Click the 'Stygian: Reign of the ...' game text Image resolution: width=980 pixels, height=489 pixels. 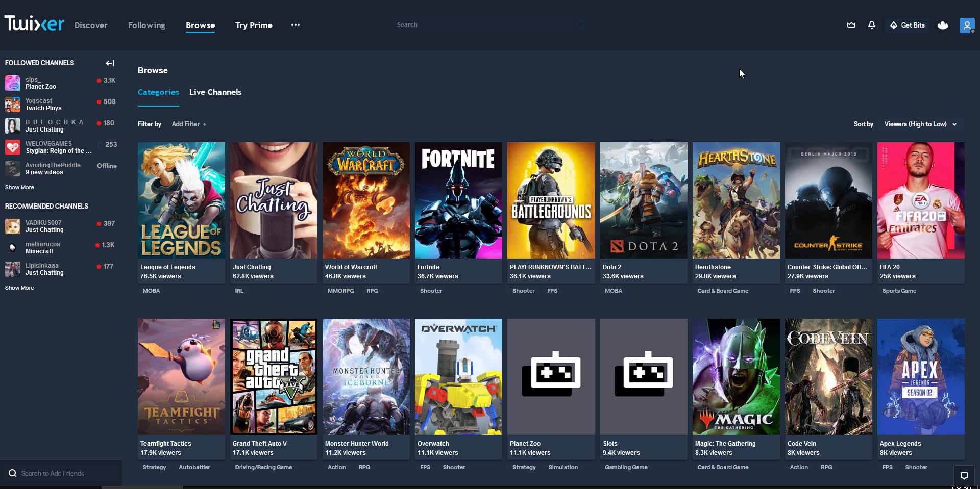59,151
